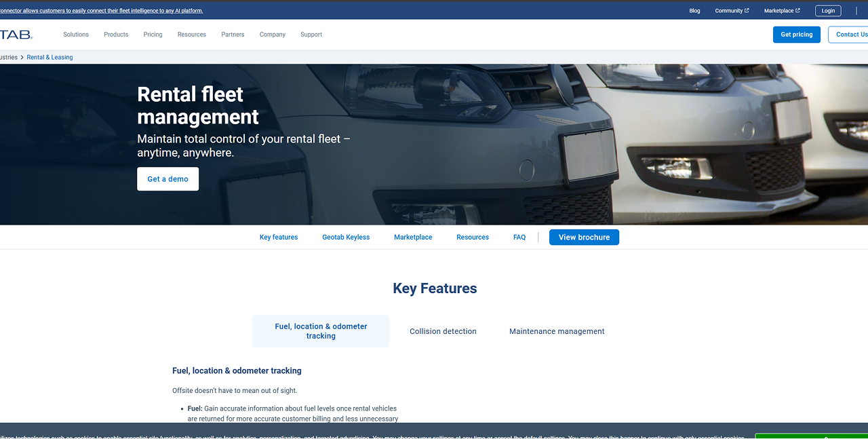Image resolution: width=868 pixels, height=439 pixels.
Task: Click the Geotab logo in the header
Action: tap(16, 35)
